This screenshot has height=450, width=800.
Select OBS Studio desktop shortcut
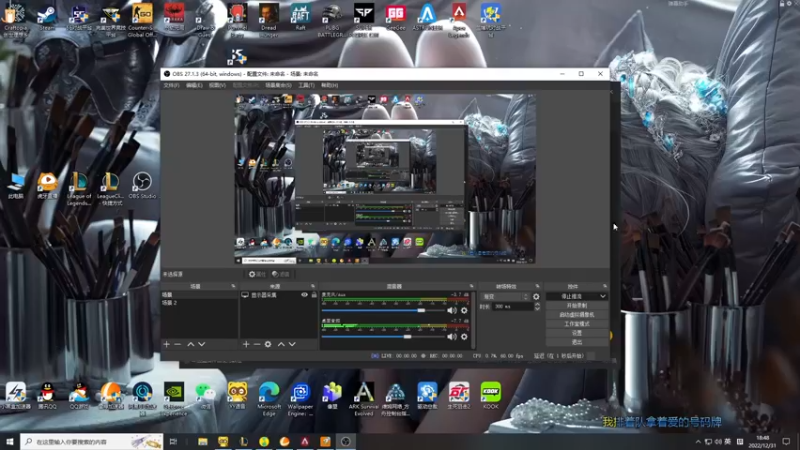click(142, 186)
